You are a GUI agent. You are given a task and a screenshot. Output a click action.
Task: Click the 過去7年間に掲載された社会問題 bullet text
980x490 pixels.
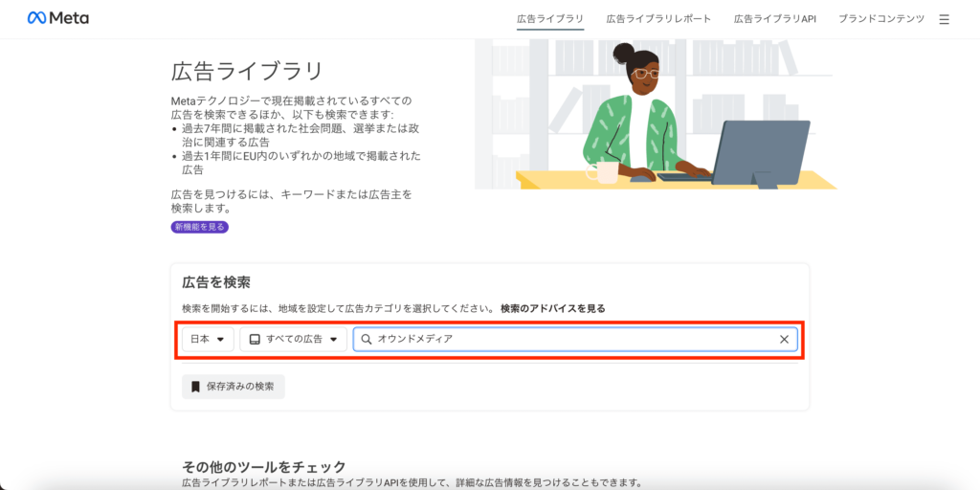pos(301,136)
